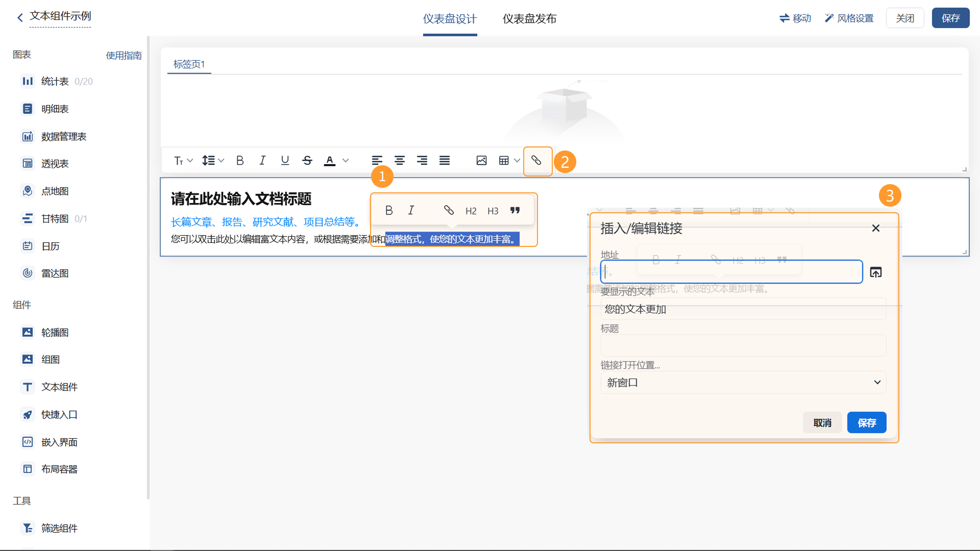Align text right
The width and height of the screenshot is (980, 551).
click(422, 160)
